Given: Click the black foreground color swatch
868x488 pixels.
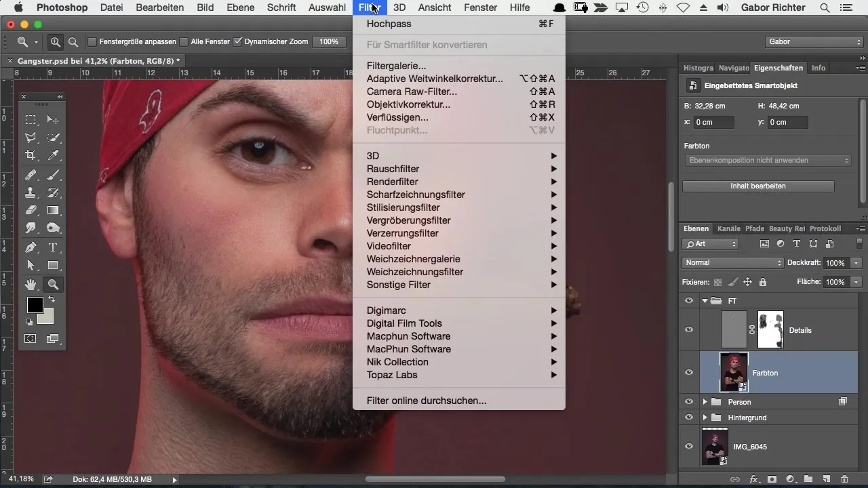Looking at the screenshot, I should point(35,305).
